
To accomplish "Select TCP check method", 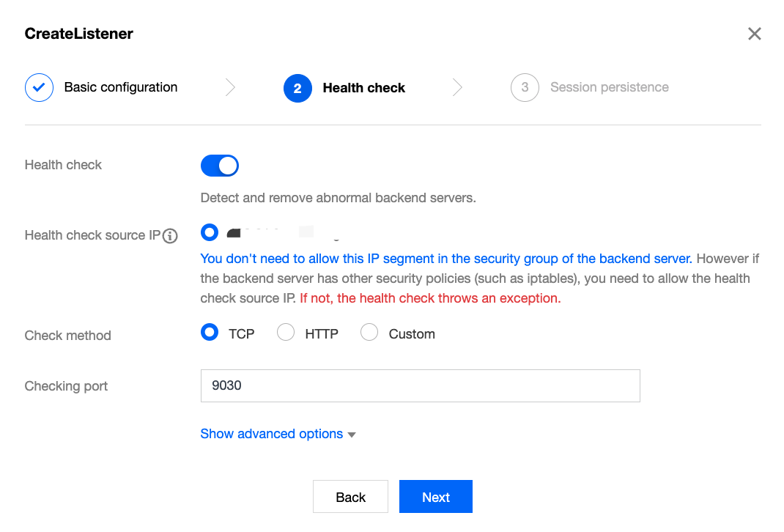I will [210, 333].
